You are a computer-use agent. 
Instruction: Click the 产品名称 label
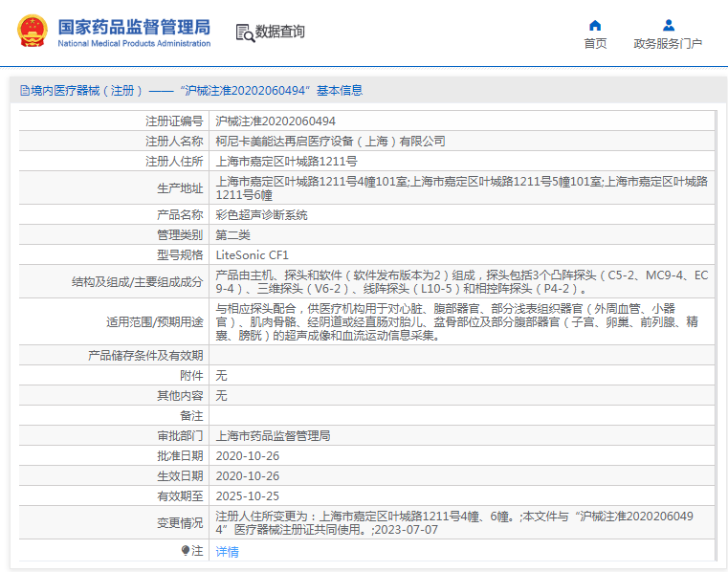pos(180,215)
